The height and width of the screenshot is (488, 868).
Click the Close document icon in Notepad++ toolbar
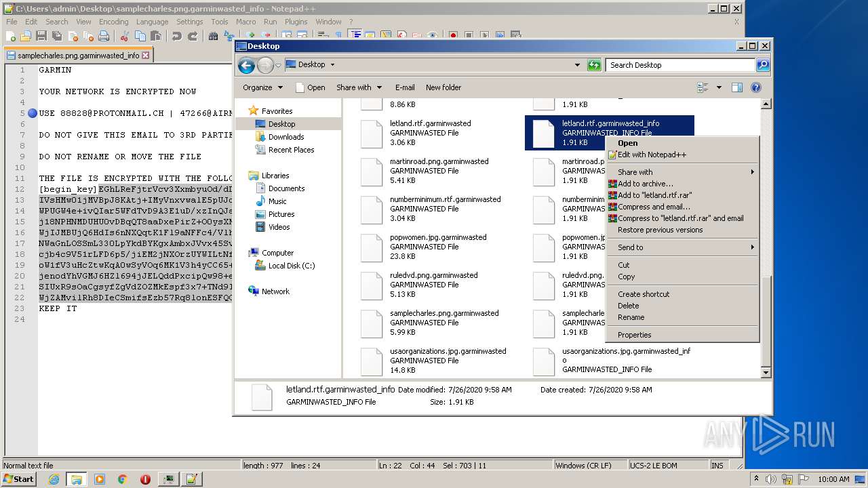[73, 36]
